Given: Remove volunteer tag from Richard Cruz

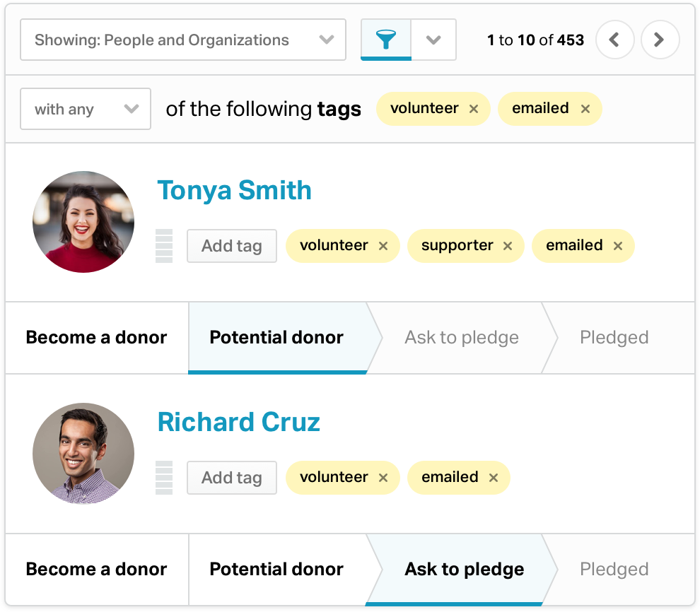Looking at the screenshot, I should [383, 478].
